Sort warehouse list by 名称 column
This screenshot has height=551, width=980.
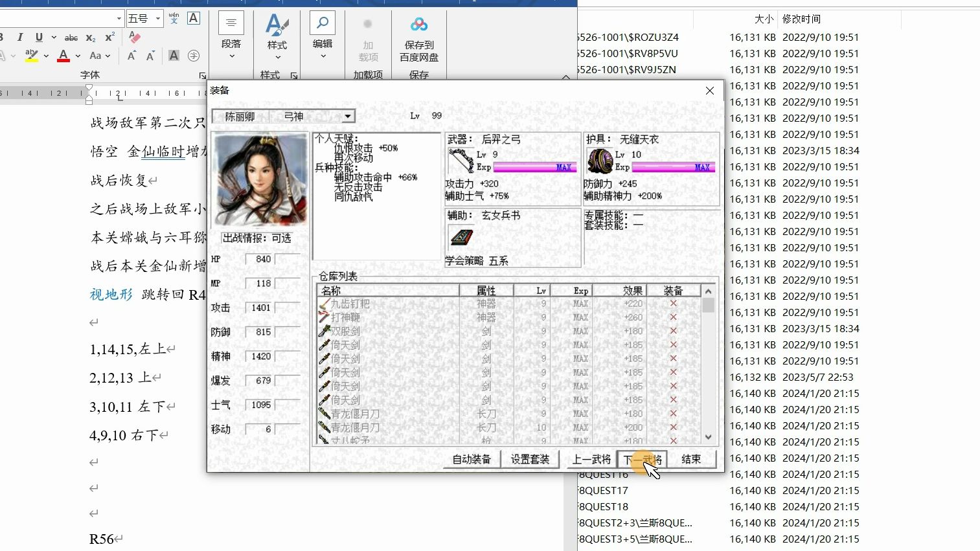[388, 291]
